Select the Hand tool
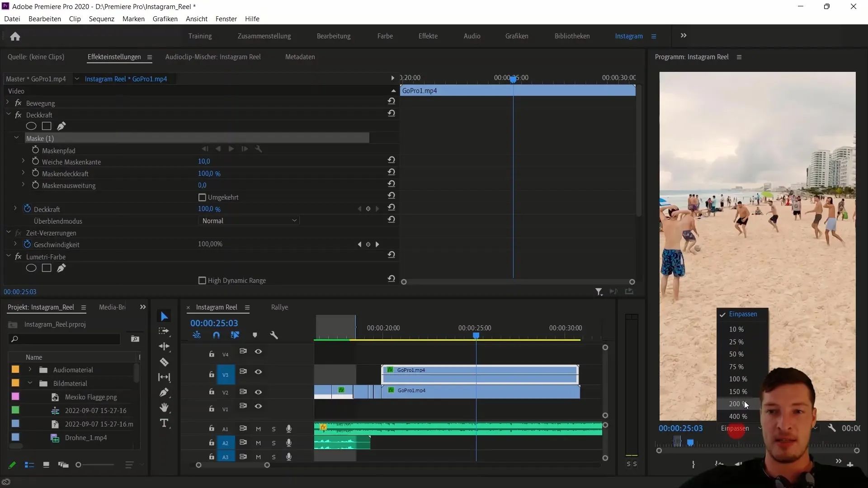 click(x=164, y=408)
